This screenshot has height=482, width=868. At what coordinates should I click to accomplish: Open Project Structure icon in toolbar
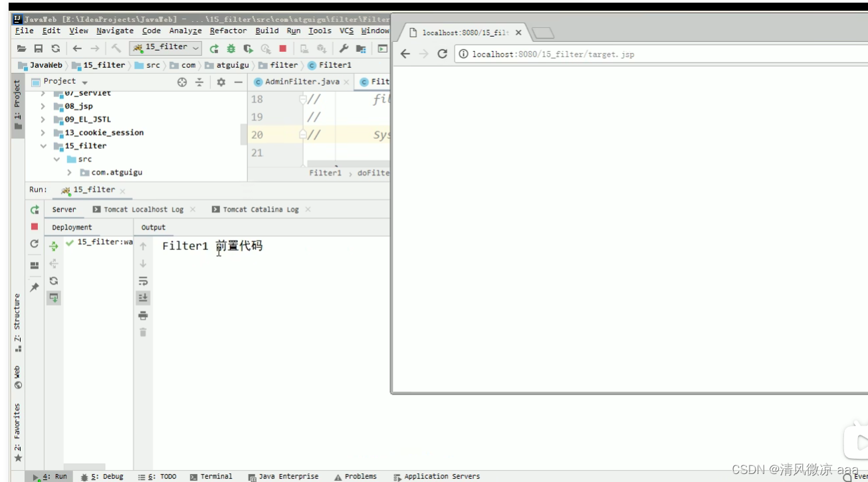click(x=361, y=49)
